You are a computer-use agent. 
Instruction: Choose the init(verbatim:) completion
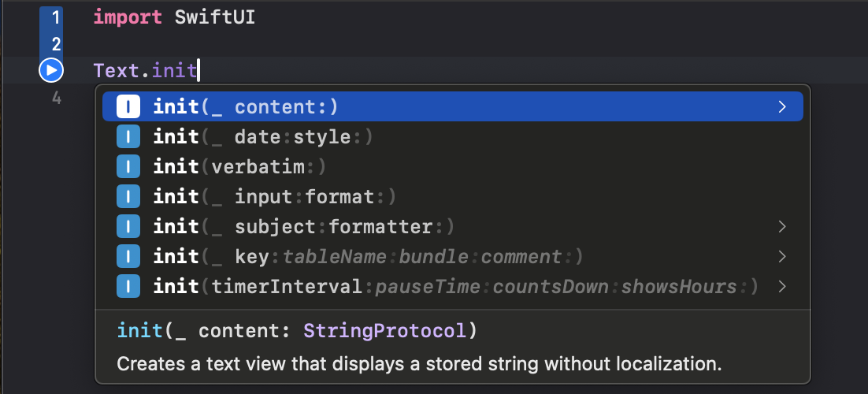point(239,167)
